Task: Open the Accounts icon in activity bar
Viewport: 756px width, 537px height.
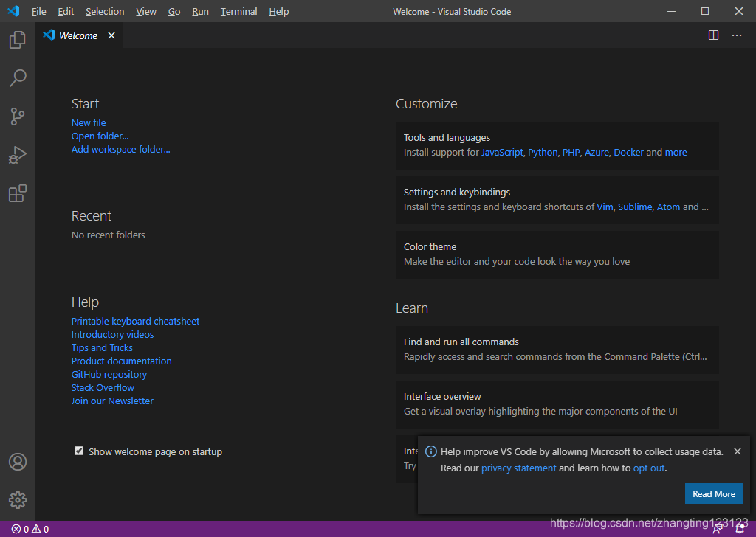Action: [18, 462]
